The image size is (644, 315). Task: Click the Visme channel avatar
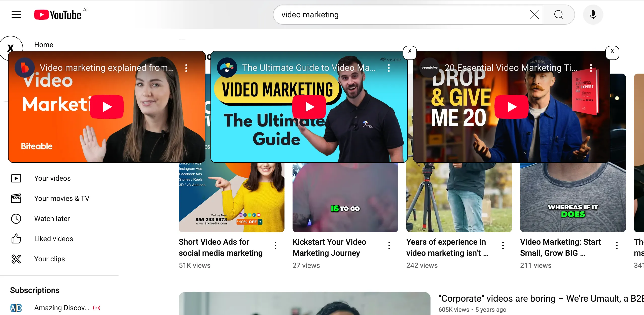click(x=227, y=68)
